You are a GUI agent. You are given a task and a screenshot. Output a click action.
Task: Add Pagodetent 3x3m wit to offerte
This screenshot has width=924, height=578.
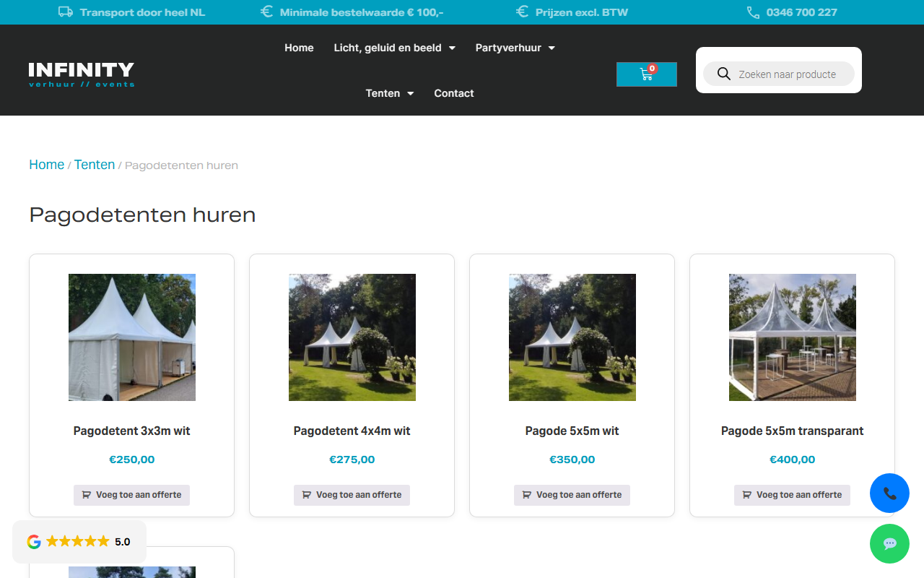131,495
